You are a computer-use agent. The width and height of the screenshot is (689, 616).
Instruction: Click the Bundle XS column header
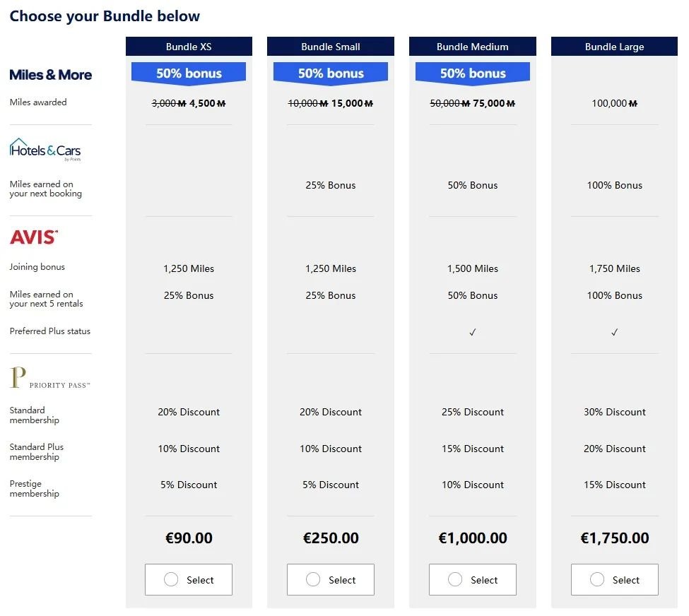189,47
